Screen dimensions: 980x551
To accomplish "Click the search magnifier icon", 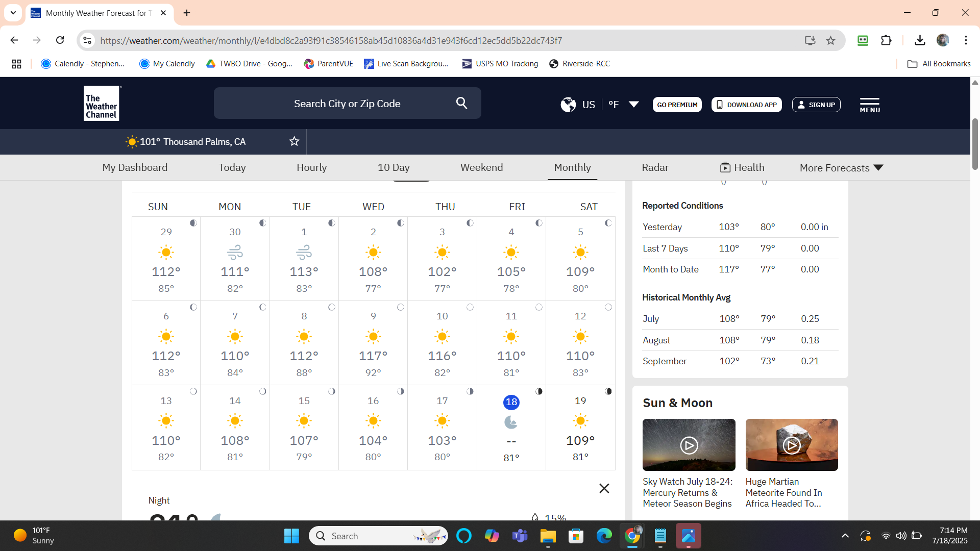I will click(x=461, y=104).
